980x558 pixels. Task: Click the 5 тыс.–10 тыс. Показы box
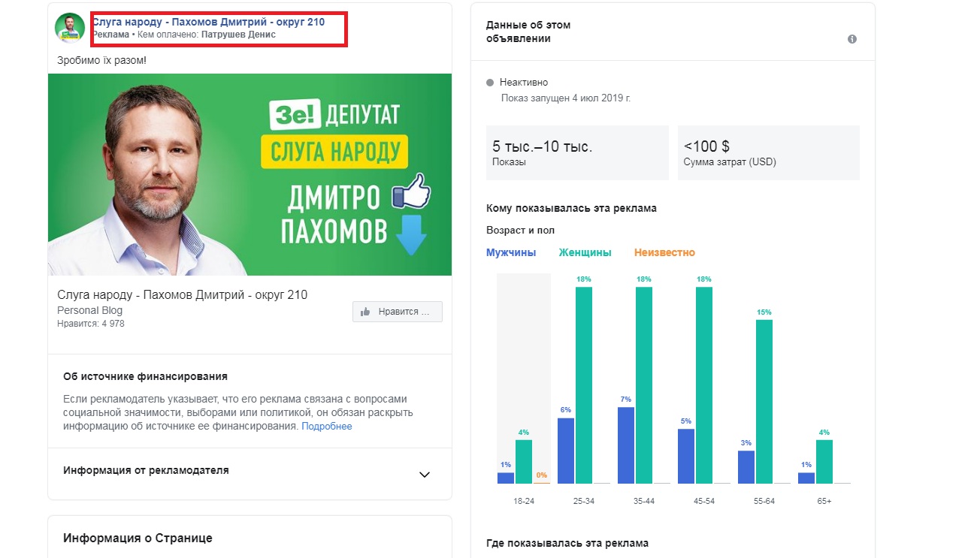pos(577,152)
